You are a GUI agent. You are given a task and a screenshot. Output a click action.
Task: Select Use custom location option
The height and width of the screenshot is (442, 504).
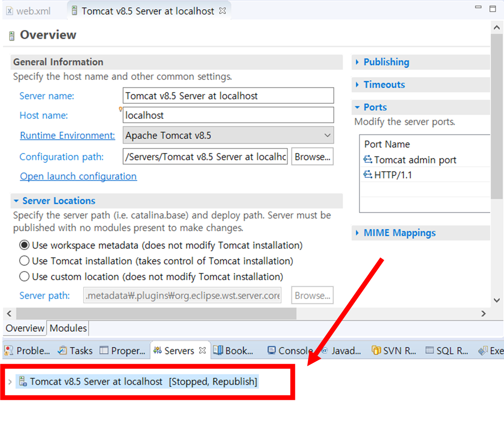[x=24, y=277]
